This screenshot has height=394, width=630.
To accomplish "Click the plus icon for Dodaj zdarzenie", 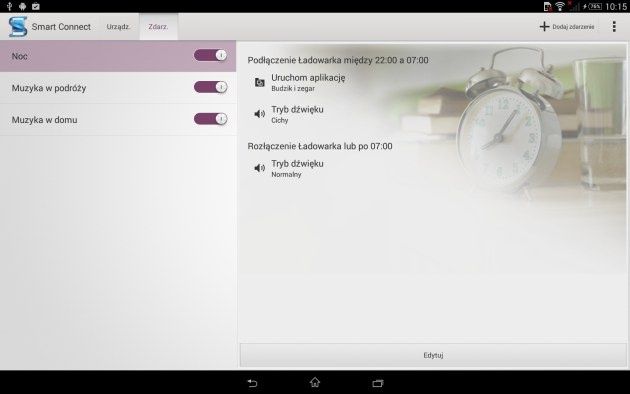I will coord(544,27).
